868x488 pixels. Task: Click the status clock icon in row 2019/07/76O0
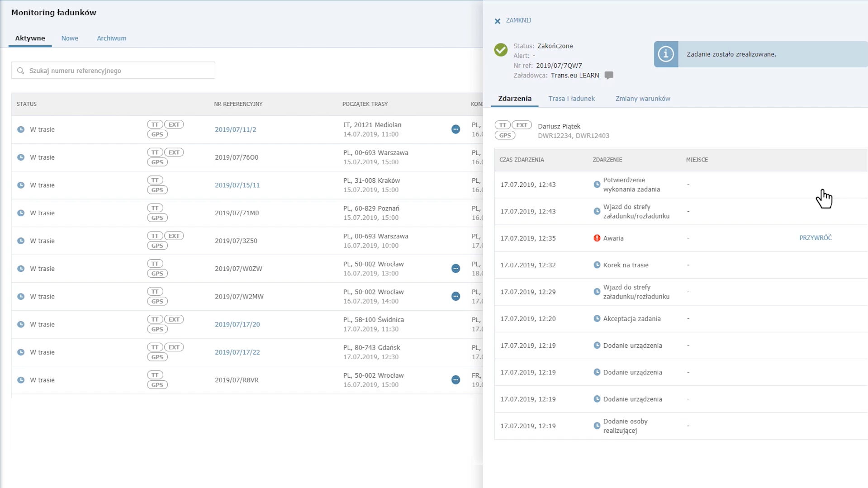21,157
